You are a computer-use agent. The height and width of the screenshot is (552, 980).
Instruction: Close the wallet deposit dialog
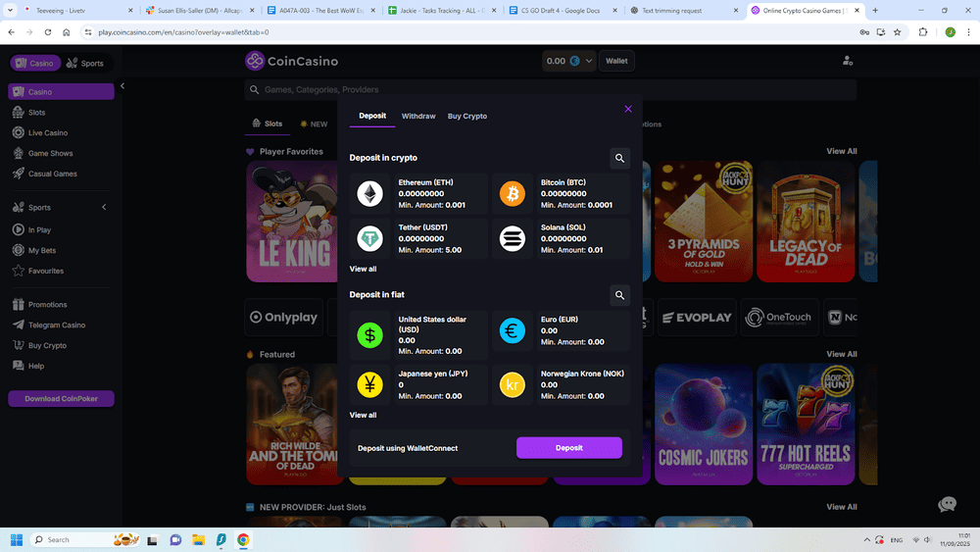[x=628, y=109]
